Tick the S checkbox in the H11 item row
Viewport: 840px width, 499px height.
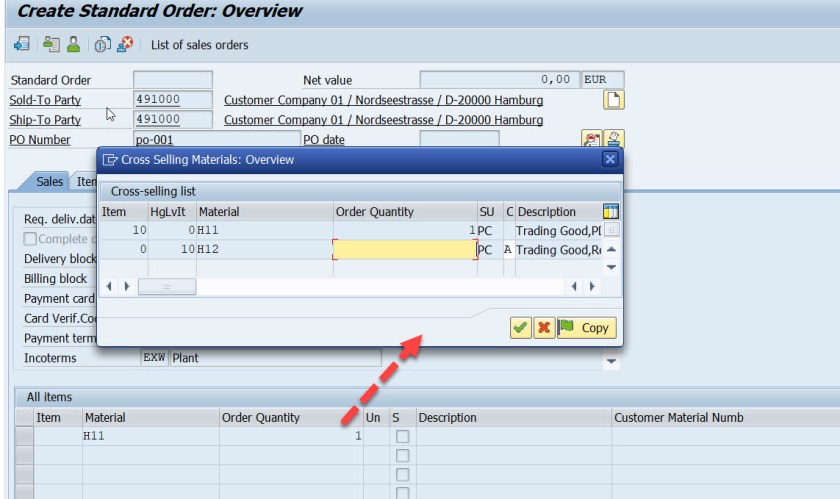(x=402, y=436)
